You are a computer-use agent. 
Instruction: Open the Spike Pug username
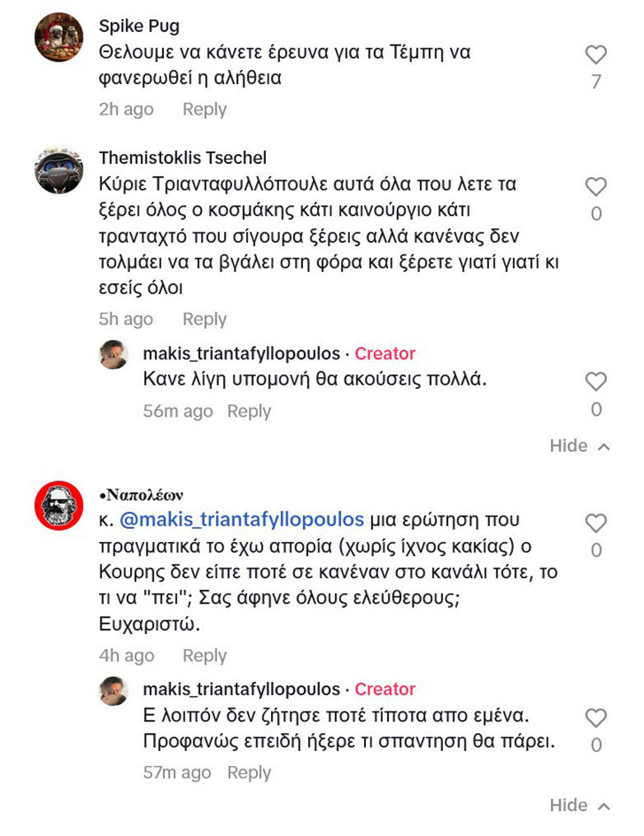[139, 26]
